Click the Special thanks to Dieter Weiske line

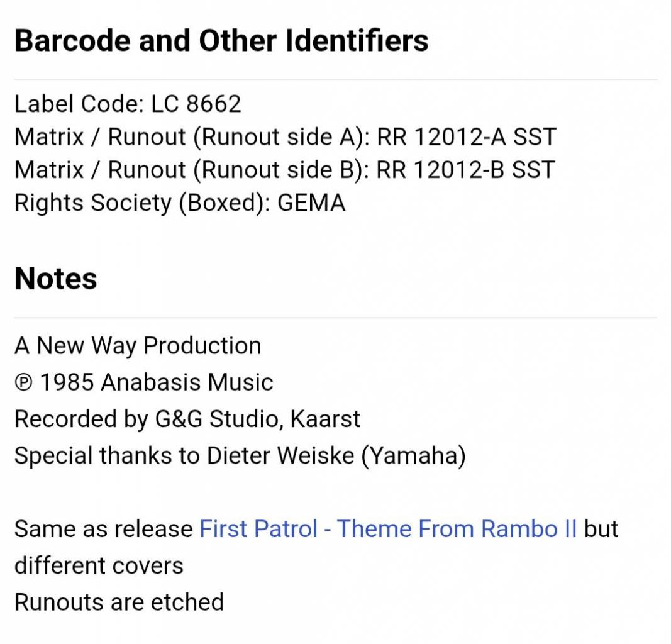(240, 456)
